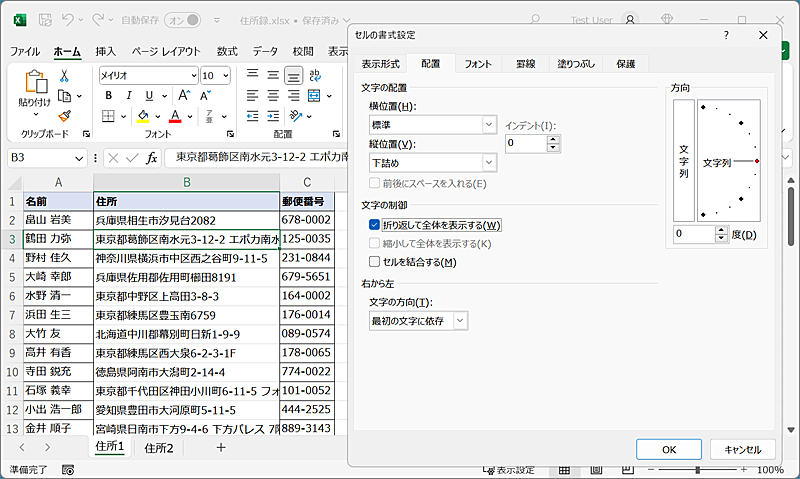Switch to the フォント tab in the dialog
The image size is (800, 479).
[x=477, y=64]
